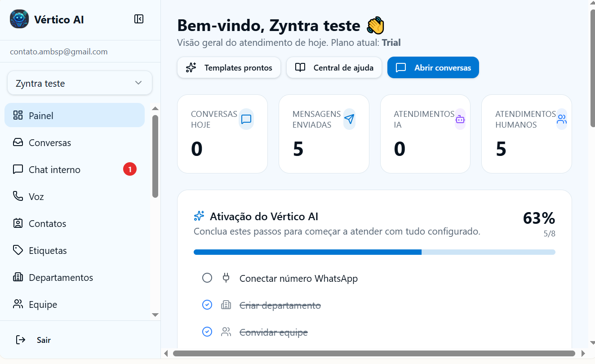Click the Etiquetas tag icon

pyautogui.click(x=18, y=250)
